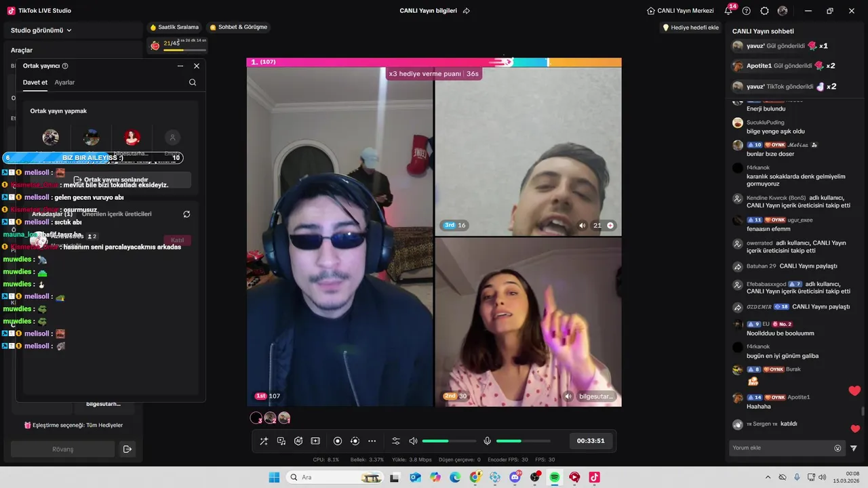Click the replay capture icon
This screenshot has height=488, width=868.
[x=355, y=441]
